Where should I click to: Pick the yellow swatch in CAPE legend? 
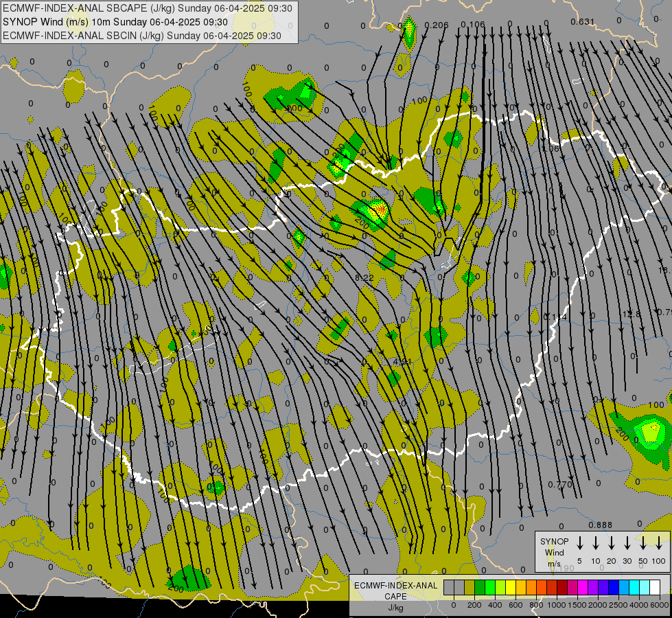coord(511,588)
